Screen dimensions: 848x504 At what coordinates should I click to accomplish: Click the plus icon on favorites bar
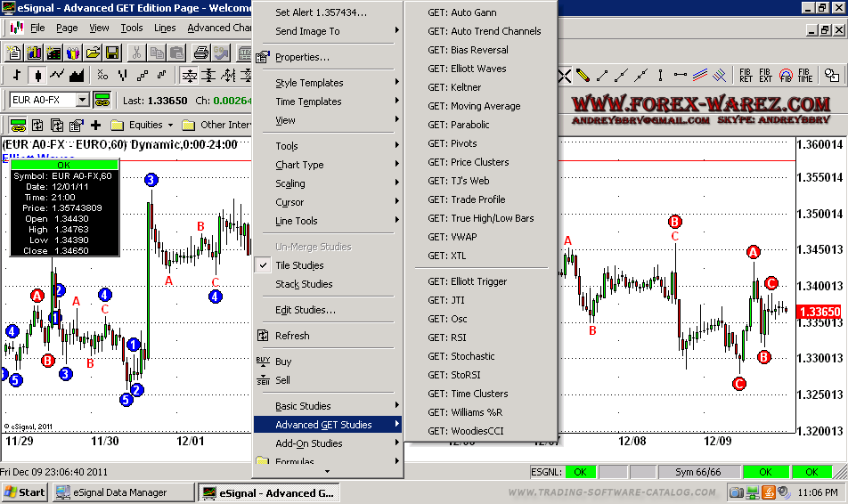pyautogui.click(x=95, y=125)
